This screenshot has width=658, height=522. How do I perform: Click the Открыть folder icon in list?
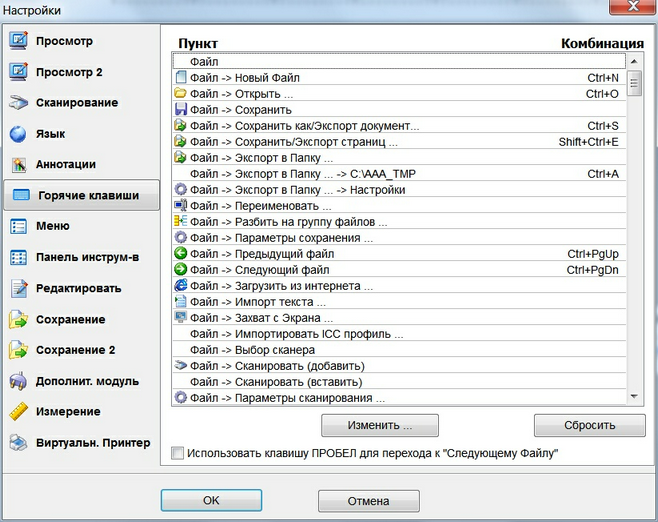(180, 93)
